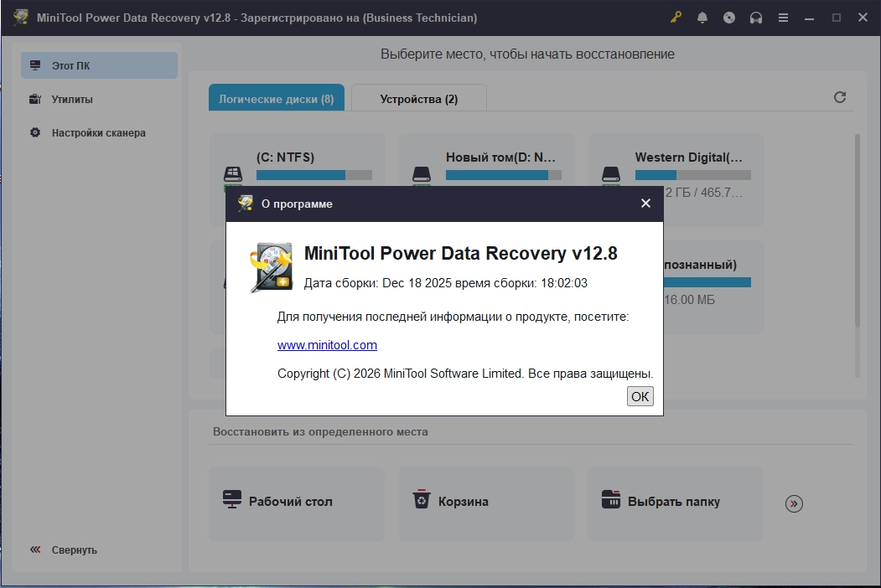Close the 'О программе' dialog with X
The height and width of the screenshot is (588, 881).
[645, 204]
